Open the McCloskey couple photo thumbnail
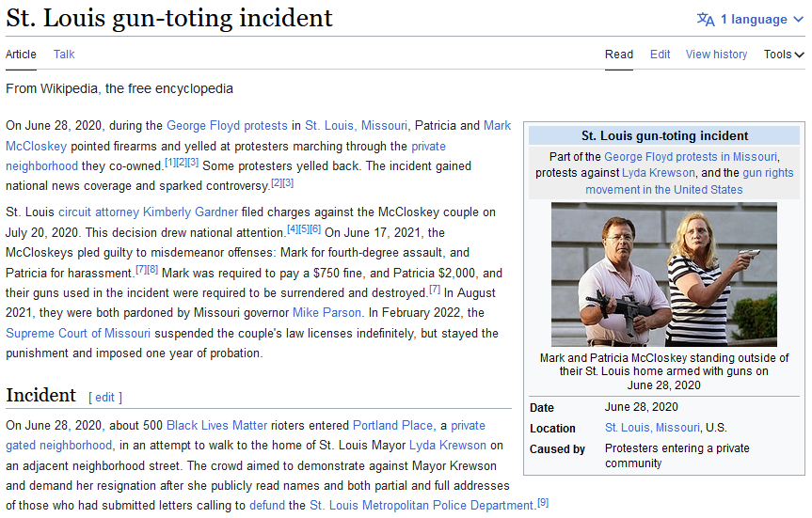The image size is (812, 518). (x=664, y=275)
